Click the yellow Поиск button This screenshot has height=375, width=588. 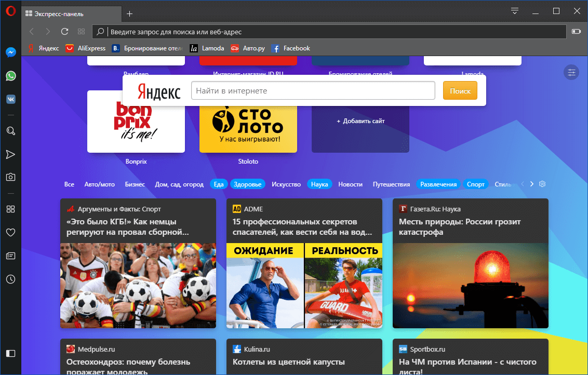click(x=460, y=91)
